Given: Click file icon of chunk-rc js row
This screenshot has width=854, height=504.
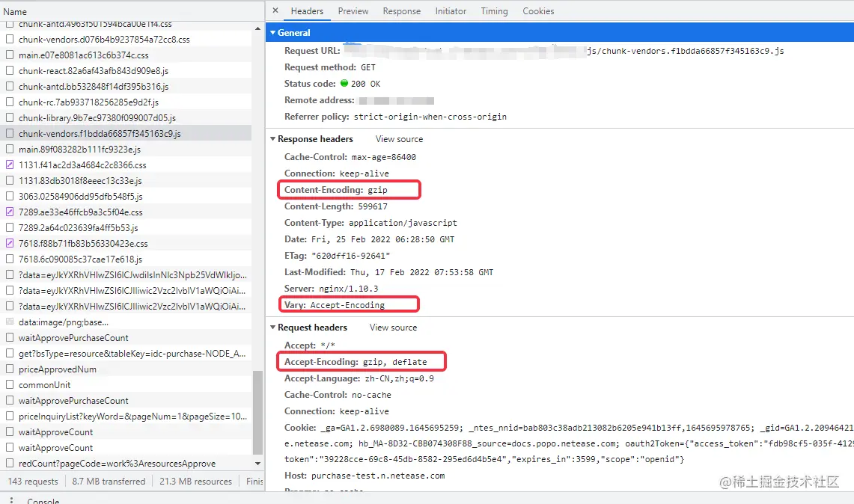Looking at the screenshot, I should 10,102.
